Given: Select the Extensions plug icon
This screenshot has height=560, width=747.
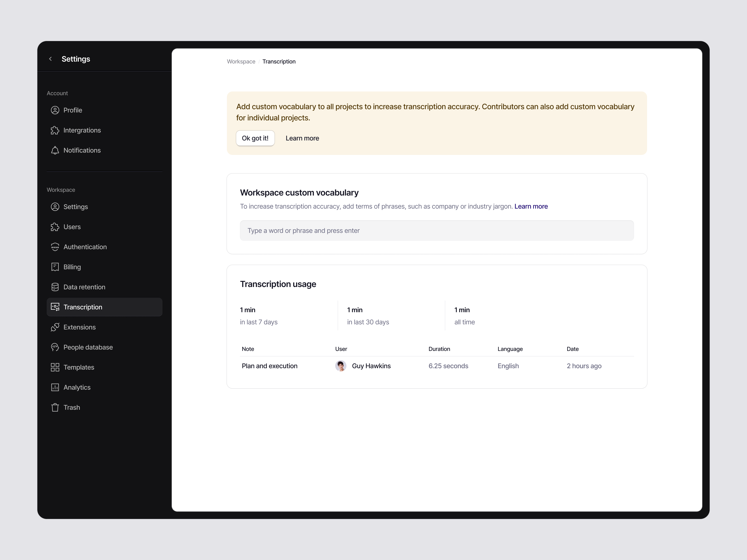Looking at the screenshot, I should pos(55,327).
